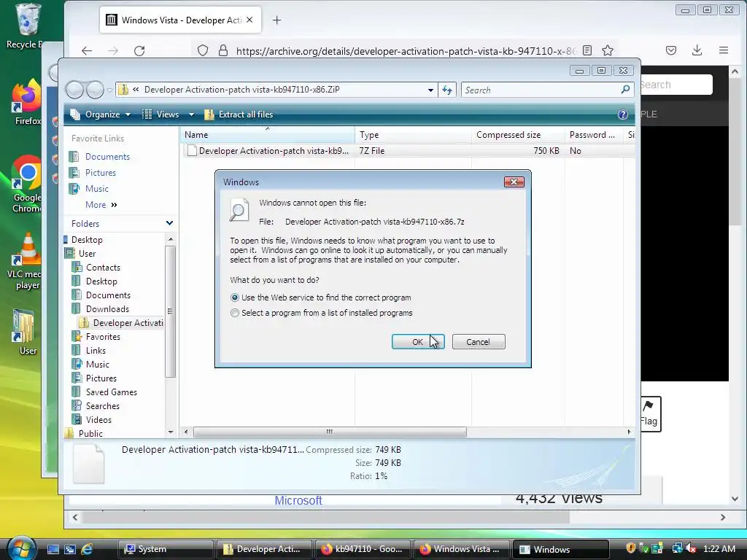Switch to kb947110 Google taskbar button
747x560 pixels.
coord(362,549)
